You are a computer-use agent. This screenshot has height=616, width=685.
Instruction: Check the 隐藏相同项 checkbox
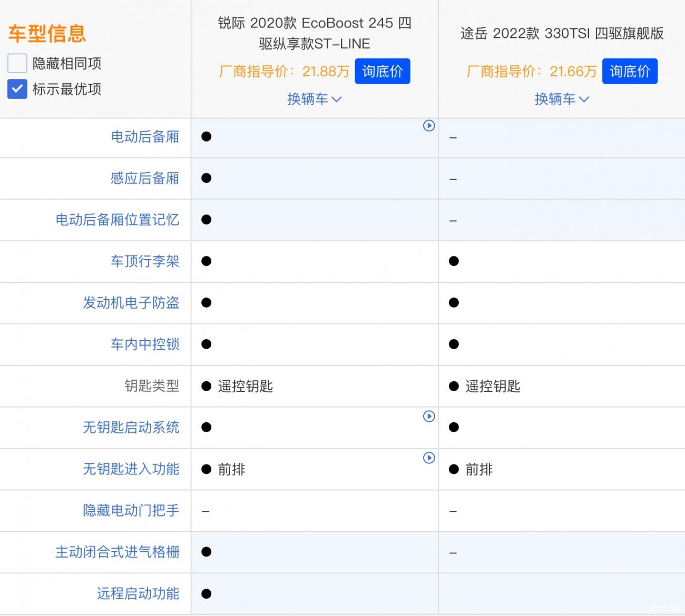tap(17, 63)
